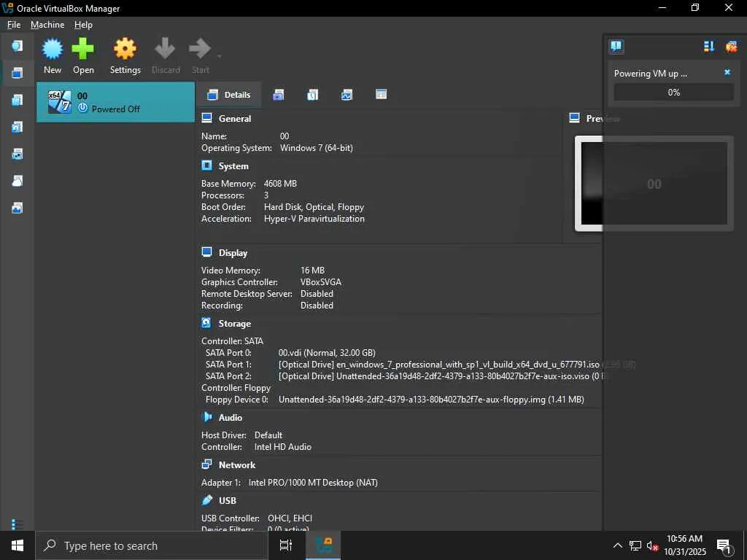The height and width of the screenshot is (560, 747).
Task: Dismiss the Powering VM up notification
Action: [727, 72]
